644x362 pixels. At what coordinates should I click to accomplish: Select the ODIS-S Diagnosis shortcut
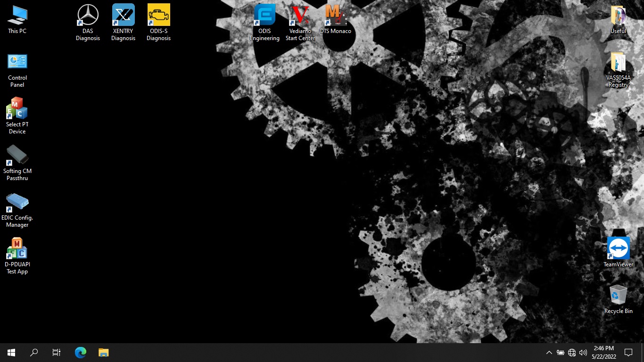(x=159, y=23)
